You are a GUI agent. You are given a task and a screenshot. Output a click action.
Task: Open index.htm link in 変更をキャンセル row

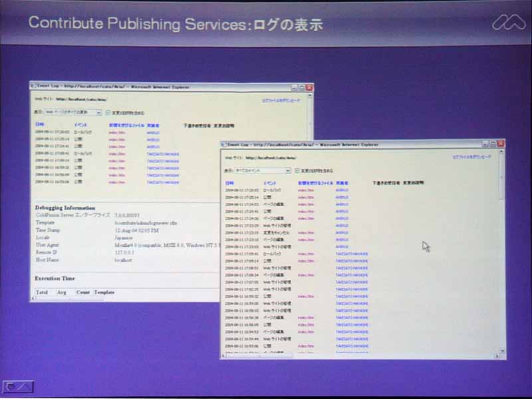point(306,233)
